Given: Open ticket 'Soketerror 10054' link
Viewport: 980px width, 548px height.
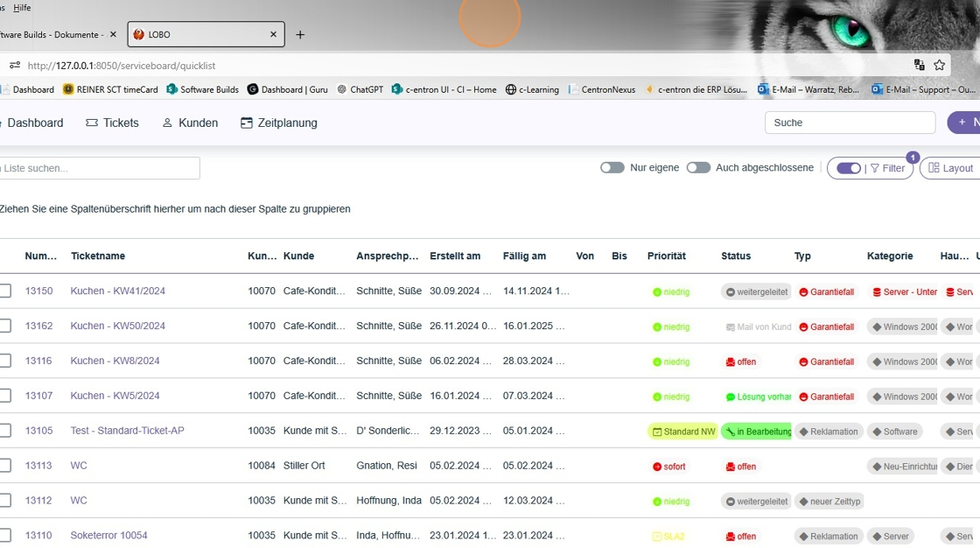Looking at the screenshot, I should [x=108, y=536].
